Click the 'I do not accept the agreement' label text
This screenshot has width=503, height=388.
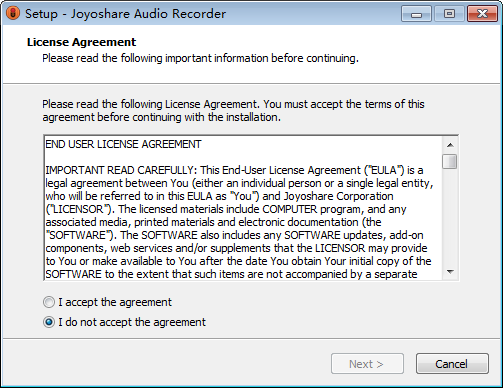132,322
